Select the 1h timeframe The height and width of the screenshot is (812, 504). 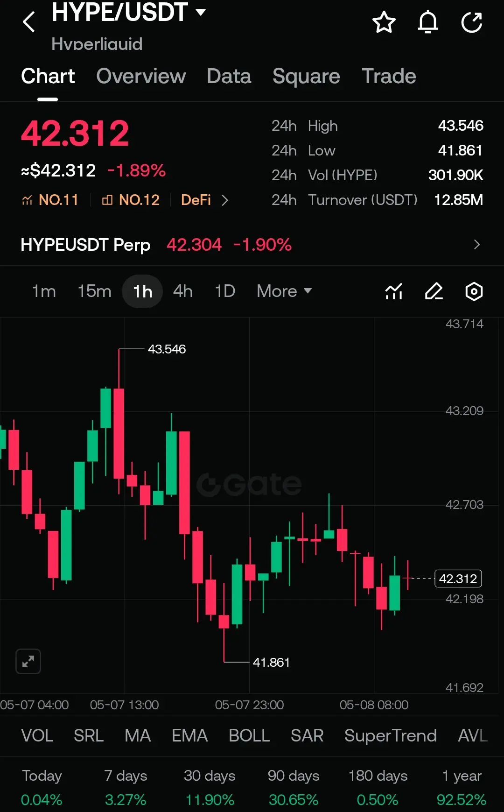pos(142,291)
